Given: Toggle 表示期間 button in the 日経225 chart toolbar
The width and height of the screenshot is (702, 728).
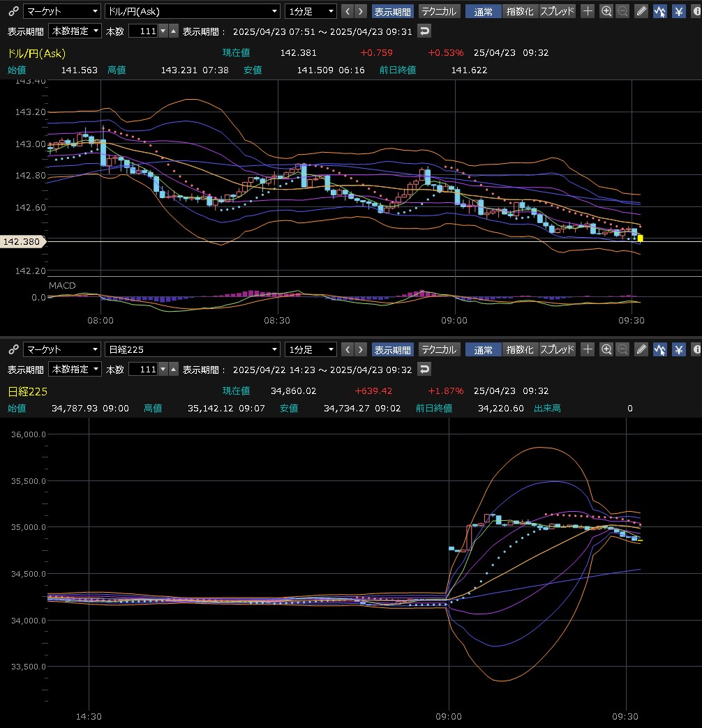Looking at the screenshot, I should click(392, 349).
